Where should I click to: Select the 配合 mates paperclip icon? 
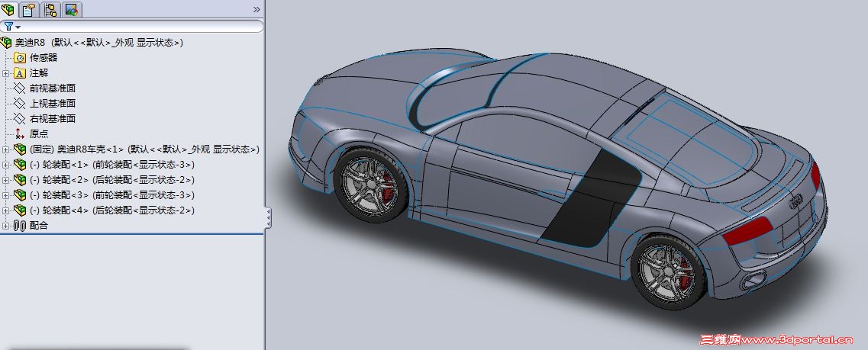tap(20, 226)
